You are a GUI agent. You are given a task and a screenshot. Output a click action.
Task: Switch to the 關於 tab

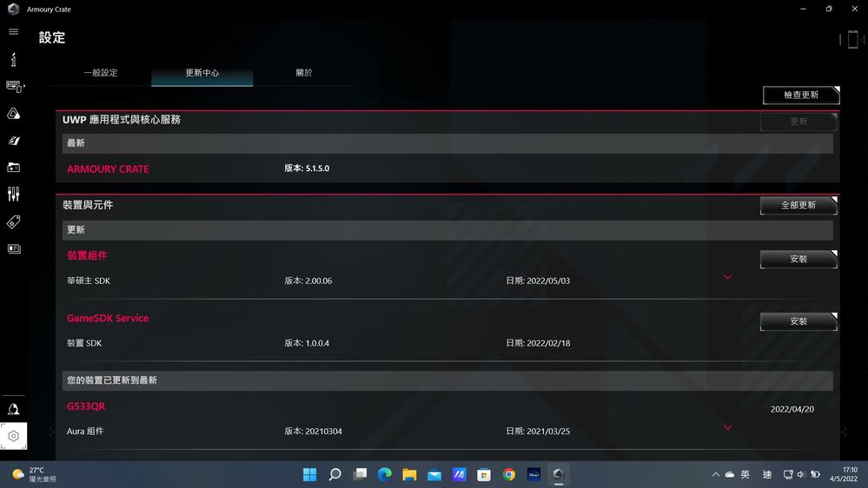click(304, 73)
